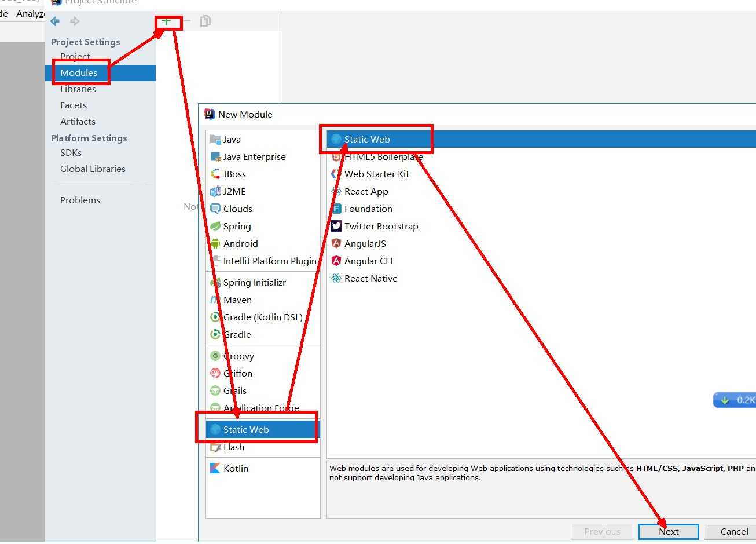Select the Gradle (Kotlin DSL) icon
Image resolution: width=756 pixels, height=544 pixels.
click(215, 317)
